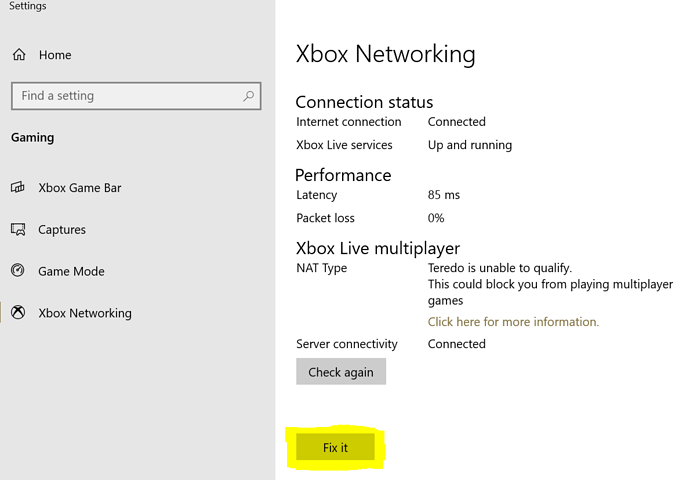Image resolution: width=690 pixels, height=480 pixels.
Task: Click the Xbox Networking logo icon
Action: (x=18, y=312)
